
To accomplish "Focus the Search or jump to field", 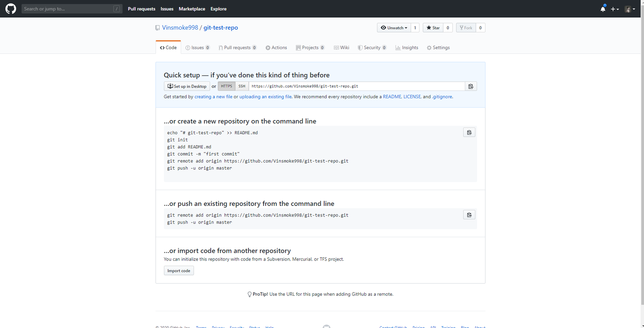I will pyautogui.click(x=68, y=9).
